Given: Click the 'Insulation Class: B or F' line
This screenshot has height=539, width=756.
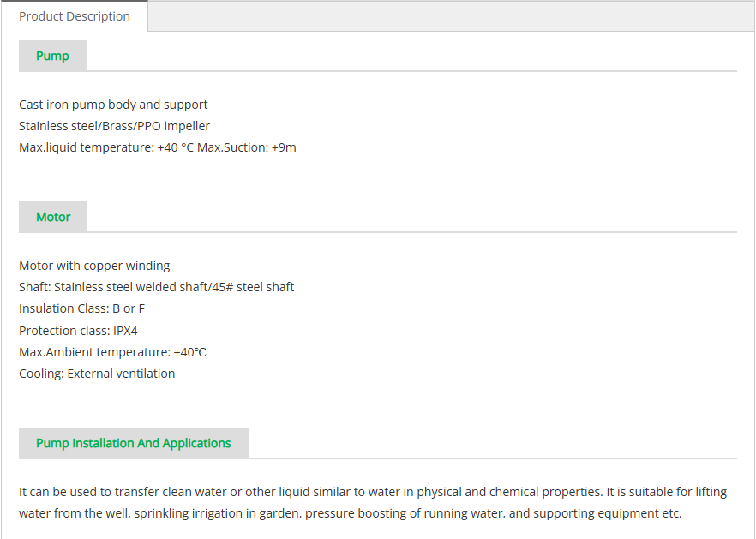Looking at the screenshot, I should coord(82,308).
